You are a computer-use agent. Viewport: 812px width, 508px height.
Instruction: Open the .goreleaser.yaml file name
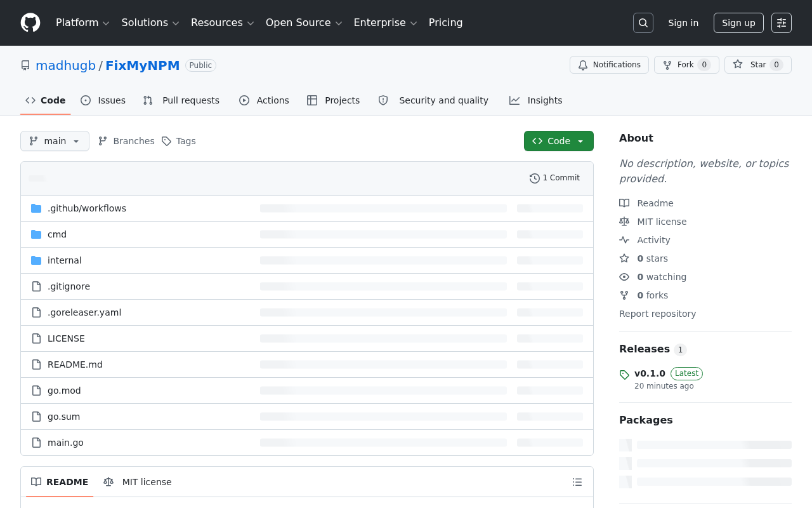click(84, 312)
